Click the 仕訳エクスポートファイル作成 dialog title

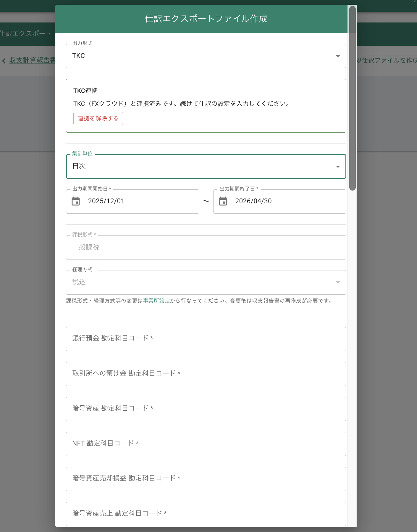click(206, 19)
